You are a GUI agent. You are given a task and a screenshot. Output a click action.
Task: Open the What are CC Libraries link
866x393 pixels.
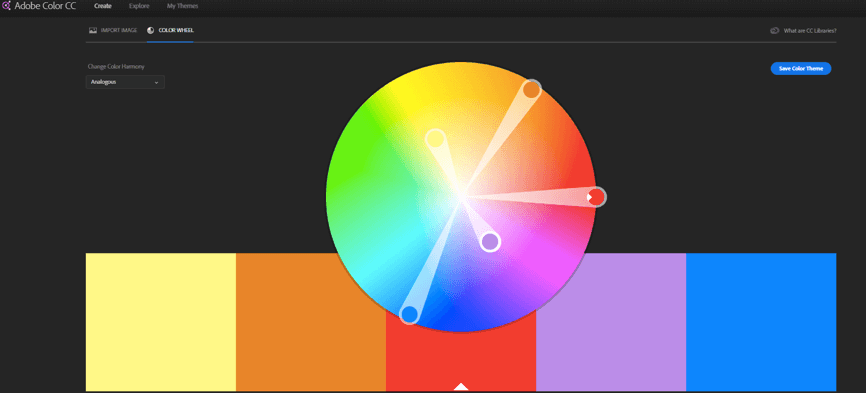[810, 31]
